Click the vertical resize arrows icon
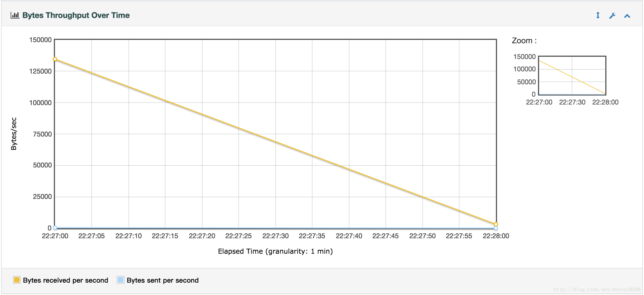Image resolution: width=644 pixels, height=295 pixels. [x=598, y=15]
